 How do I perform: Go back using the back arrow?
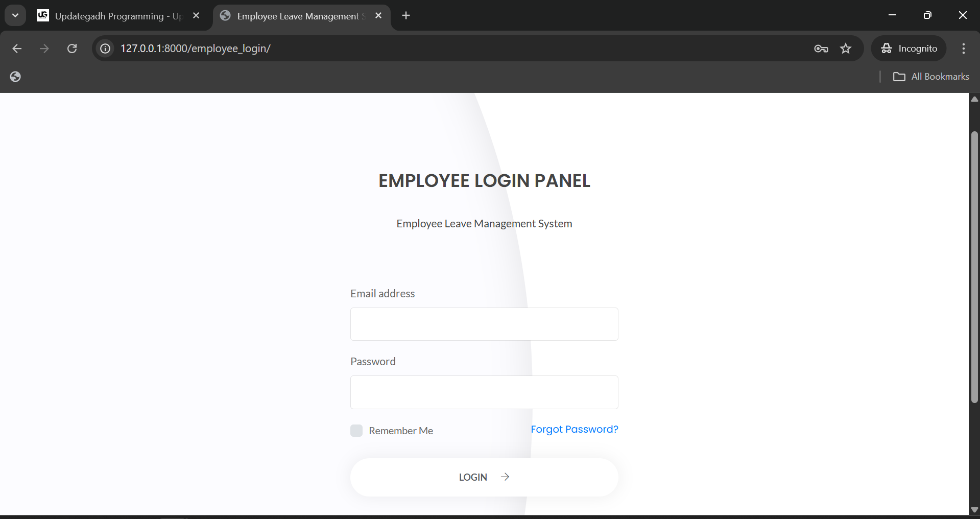coord(17,48)
